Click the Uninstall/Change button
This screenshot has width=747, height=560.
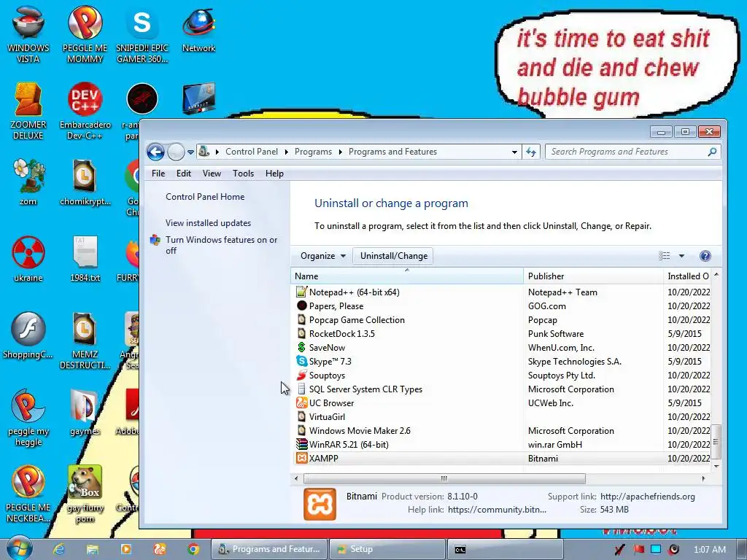(393, 256)
